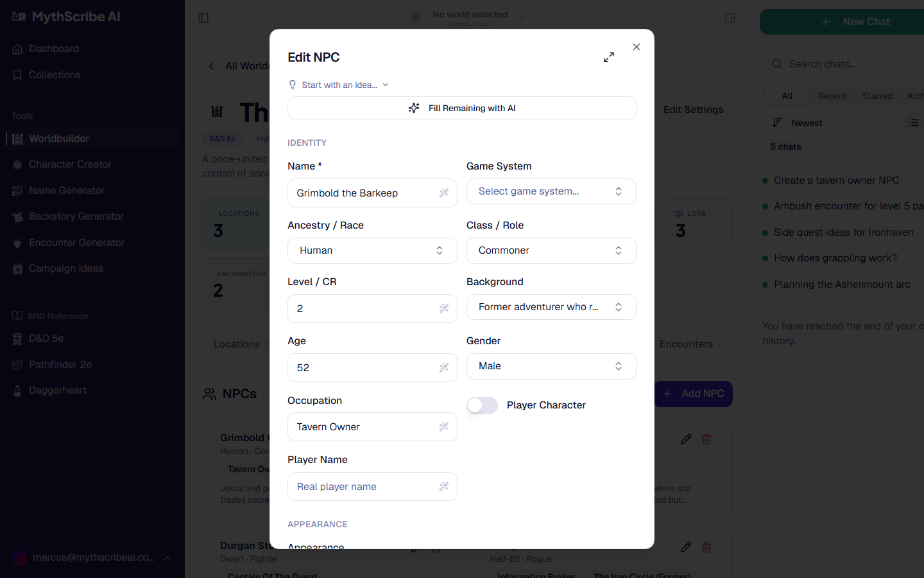Toggle the left sidebar panel icon
Viewport: 924px width, 578px height.
click(x=203, y=18)
